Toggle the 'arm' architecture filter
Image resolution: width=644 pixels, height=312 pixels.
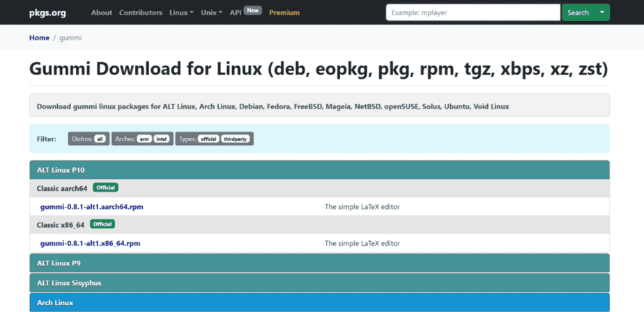[144, 139]
